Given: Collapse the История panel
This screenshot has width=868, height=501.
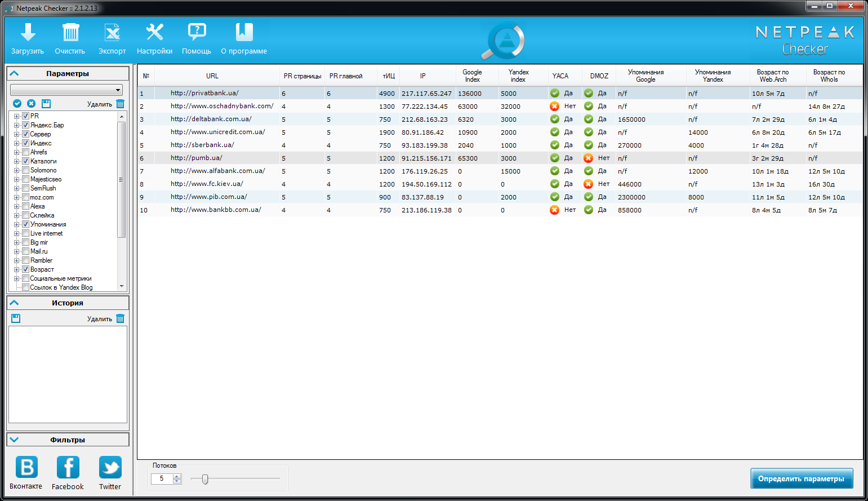Looking at the screenshot, I should [x=14, y=303].
